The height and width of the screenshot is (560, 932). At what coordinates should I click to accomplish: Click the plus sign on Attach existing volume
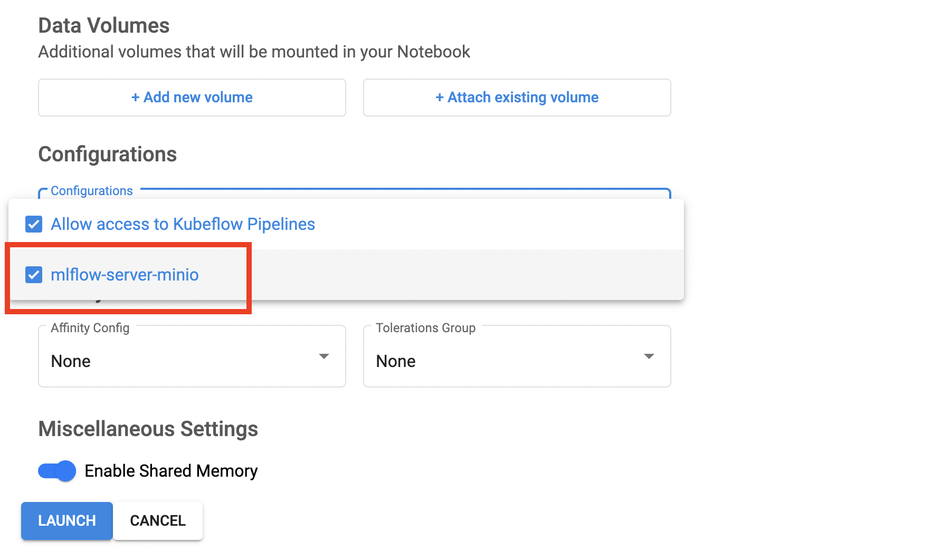(440, 98)
